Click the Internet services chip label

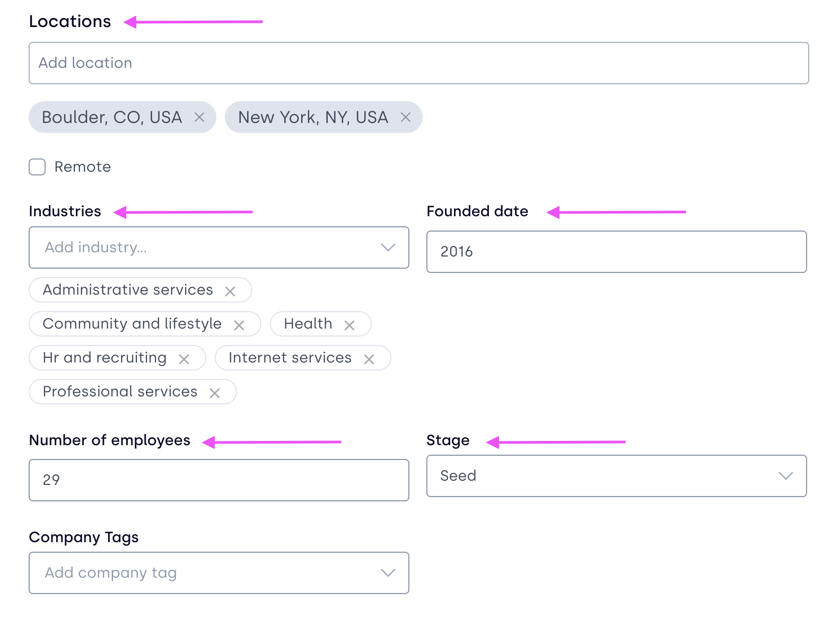(290, 358)
